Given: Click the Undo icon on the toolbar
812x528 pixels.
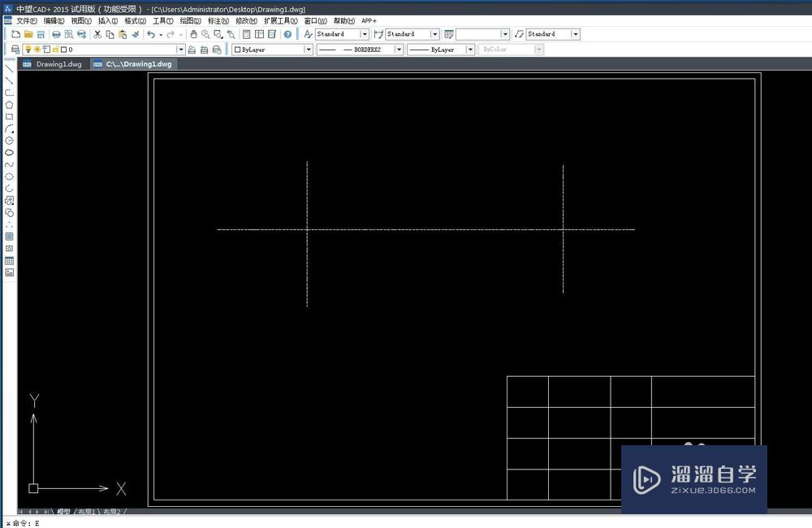Looking at the screenshot, I should (x=153, y=34).
